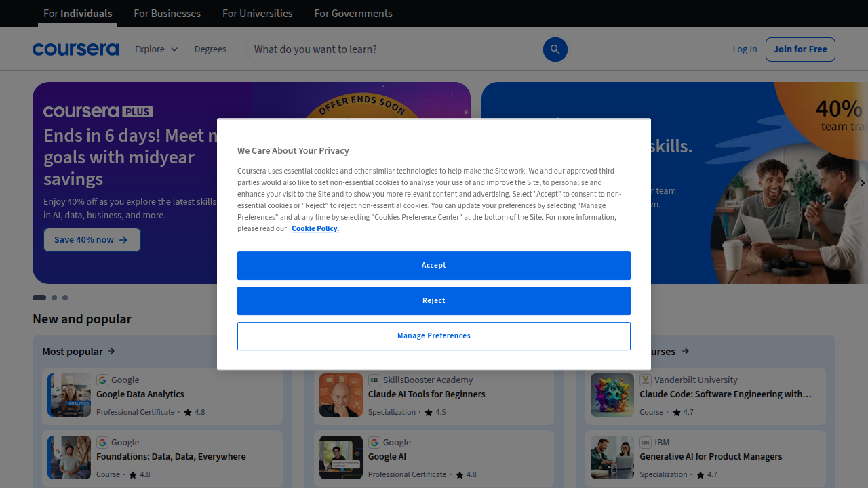Click the Google logo on Google AI card

point(374,443)
